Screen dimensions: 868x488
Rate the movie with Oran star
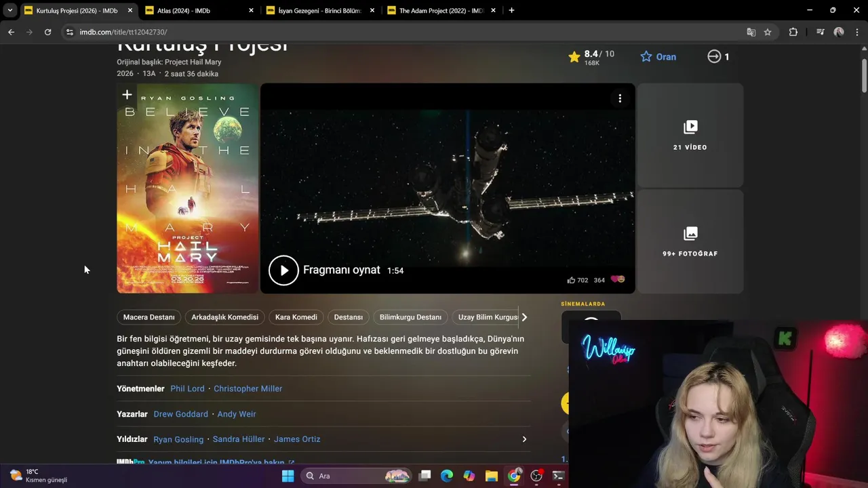(658, 57)
